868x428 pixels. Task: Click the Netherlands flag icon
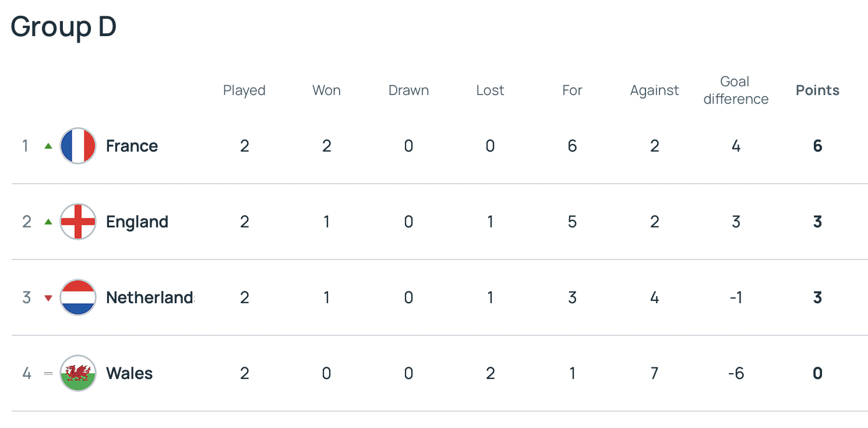click(78, 297)
